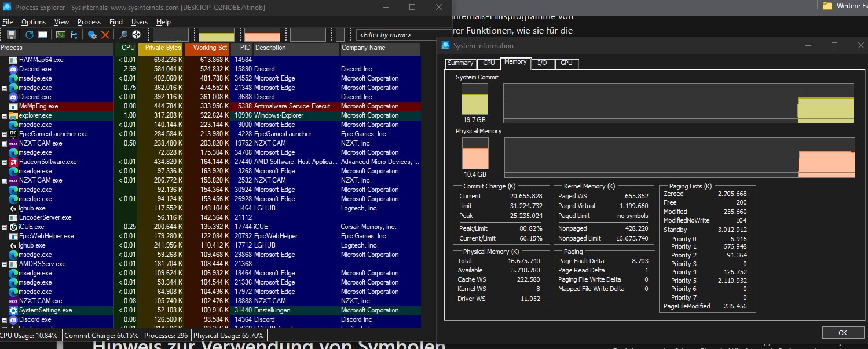Viewport: 868px width, 349px height.
Task: Collapse the iCUE.exe tree node
Action: (x=4, y=227)
